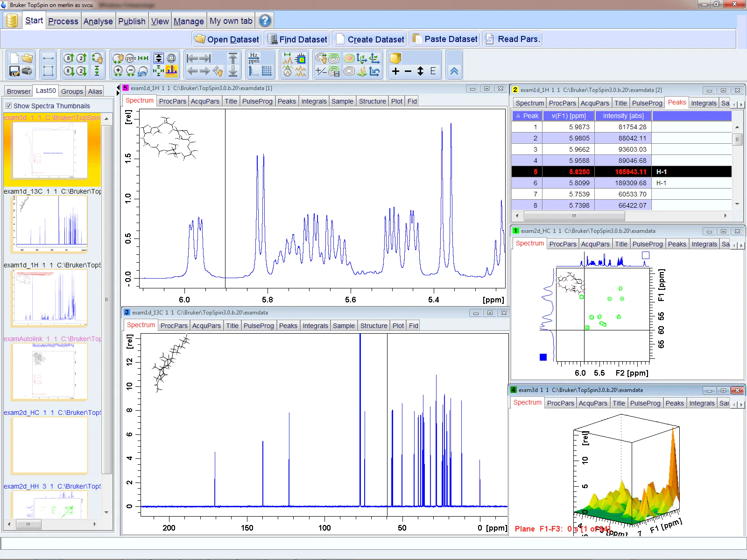Jump to left edge of spectrum

(x=192, y=58)
